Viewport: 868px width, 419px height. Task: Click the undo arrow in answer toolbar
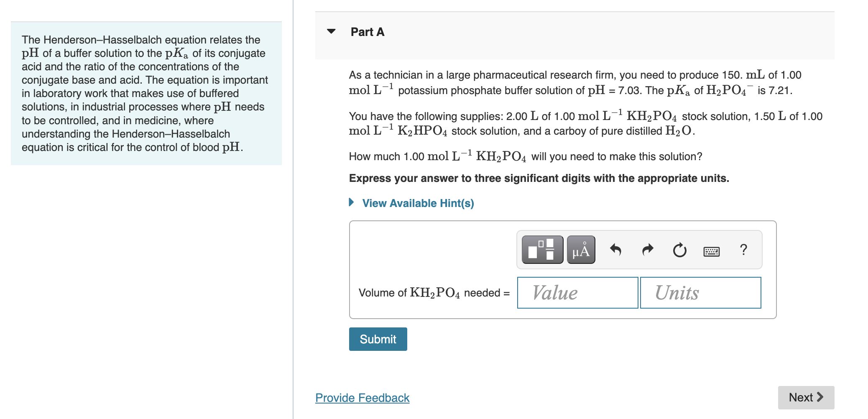[x=615, y=250]
